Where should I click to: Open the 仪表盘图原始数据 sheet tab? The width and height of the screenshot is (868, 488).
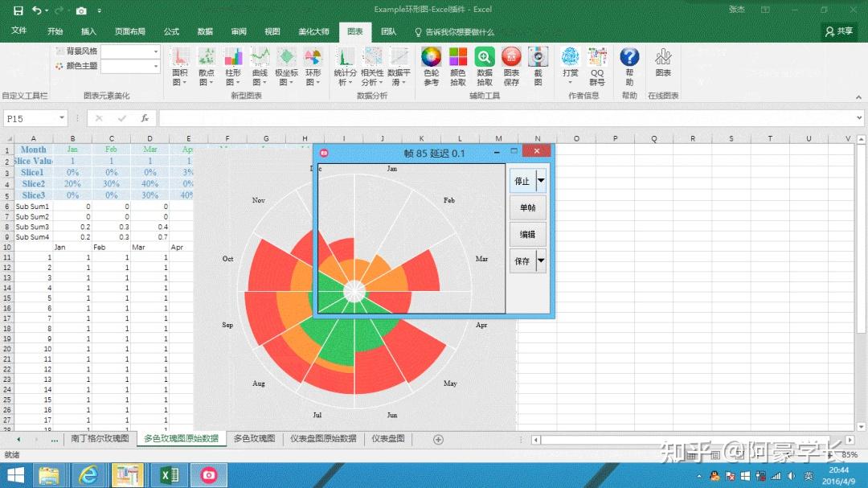coord(323,439)
